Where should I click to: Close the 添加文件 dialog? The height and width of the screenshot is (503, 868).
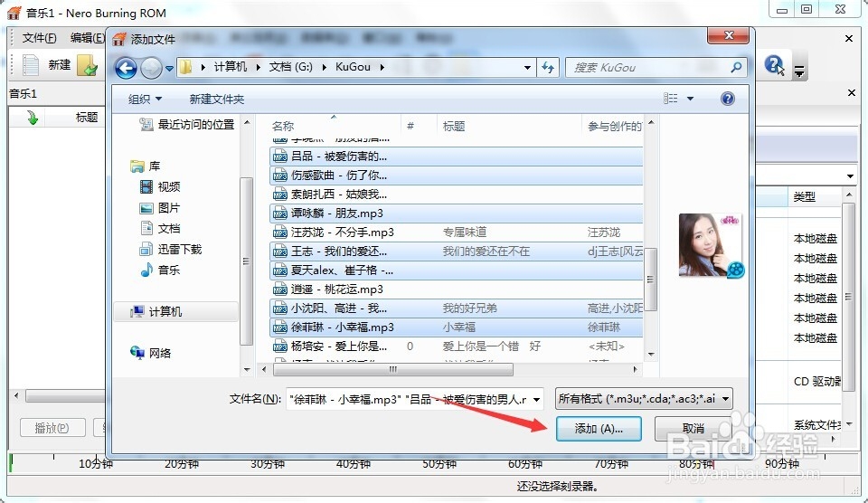click(729, 35)
